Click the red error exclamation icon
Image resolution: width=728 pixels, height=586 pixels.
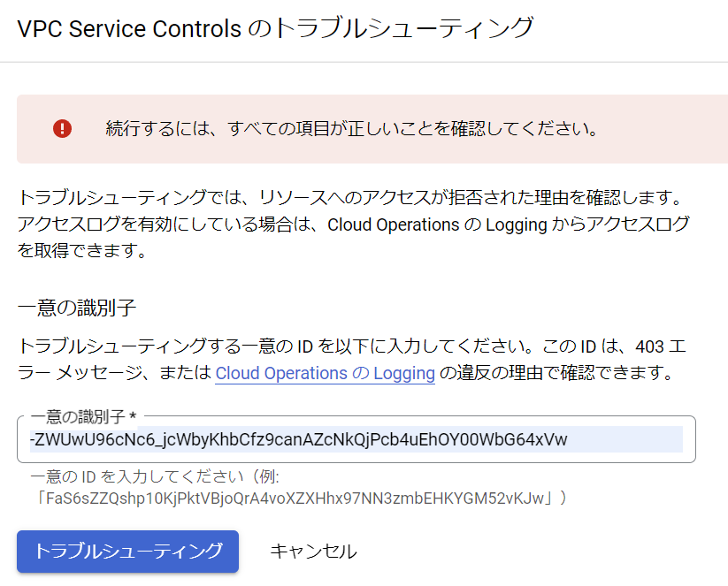point(62,128)
